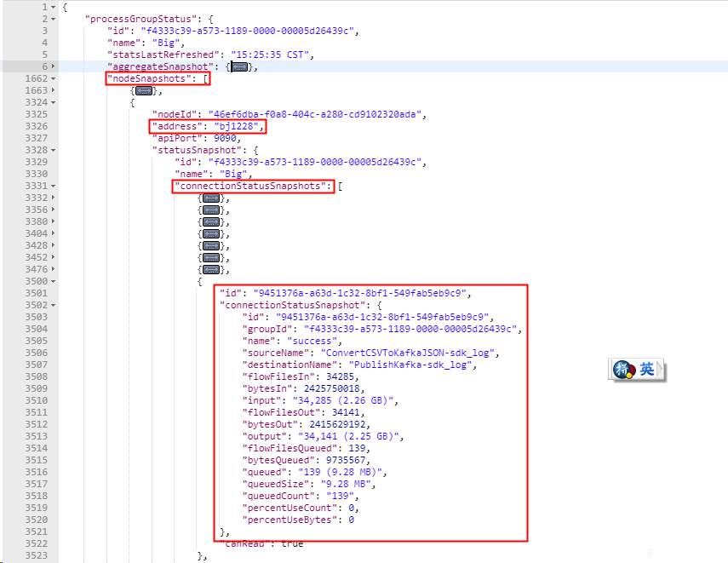This screenshot has width=728, height=563.
Task: Collapse the statusSnapshot section on line 3328
Action: pos(53,152)
